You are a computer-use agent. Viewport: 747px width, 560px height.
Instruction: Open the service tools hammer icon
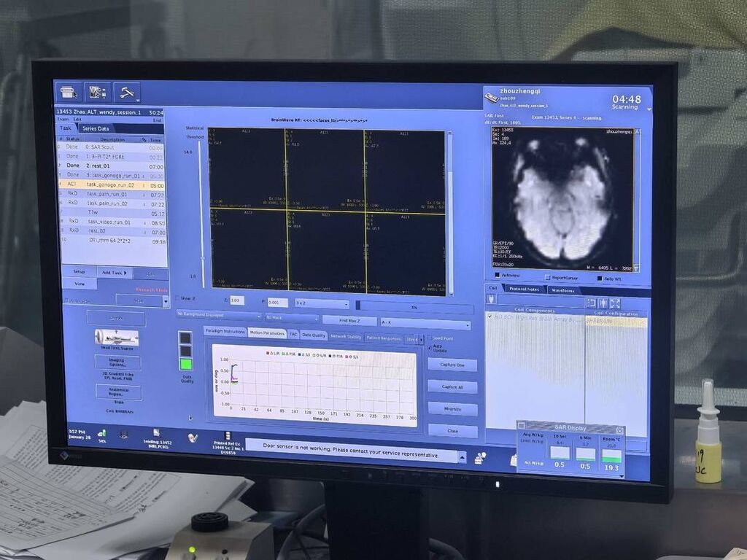tap(126, 92)
